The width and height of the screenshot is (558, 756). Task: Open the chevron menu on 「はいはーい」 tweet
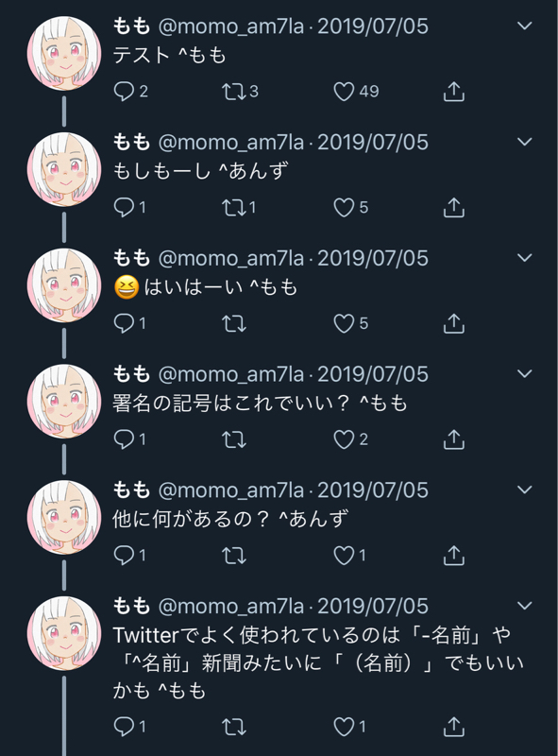pos(524,257)
